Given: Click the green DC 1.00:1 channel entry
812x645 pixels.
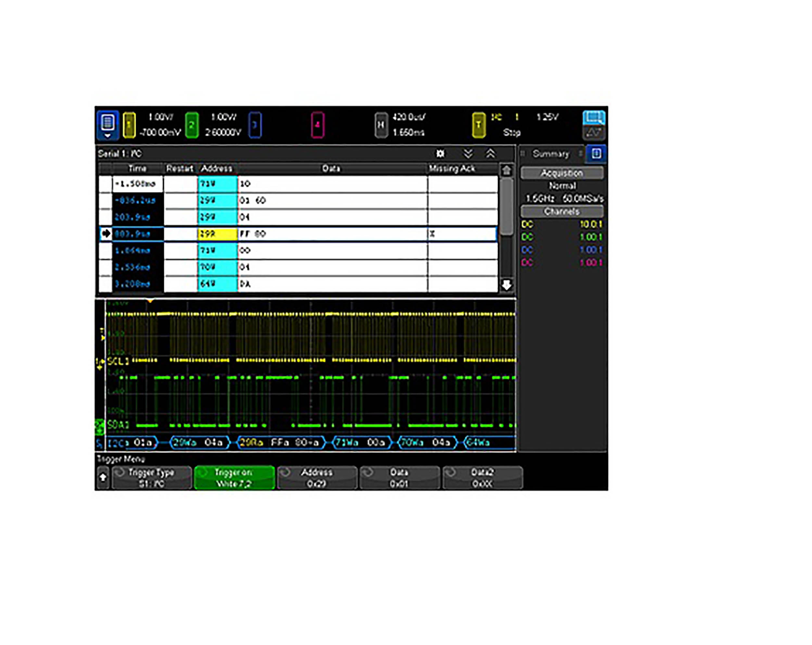Looking at the screenshot, I should [562, 237].
